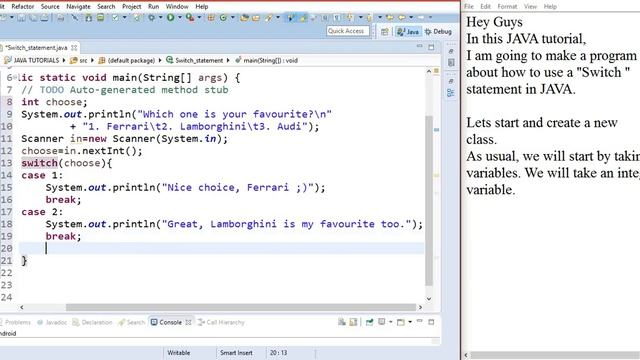The height and width of the screenshot is (360, 640).
Task: Click the editor vertical scrollbar thumb
Action: coord(429,201)
